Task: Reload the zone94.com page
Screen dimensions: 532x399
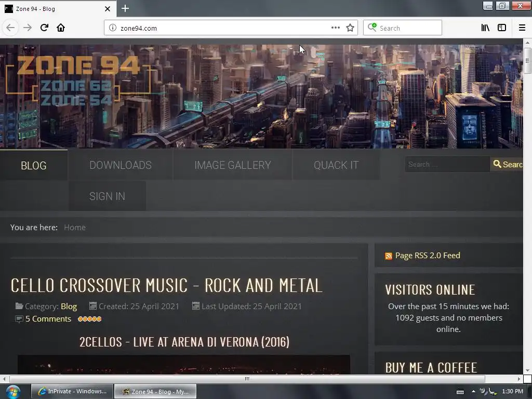Action: click(x=45, y=28)
